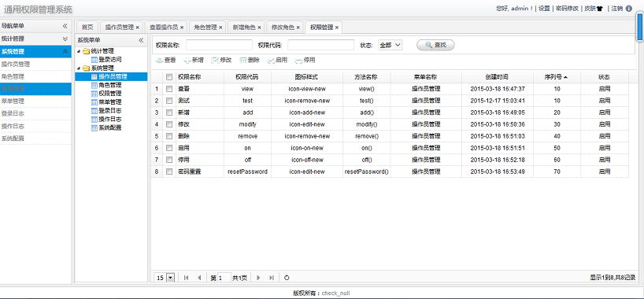Click the 密码修改 link in header
This screenshot has width=644, height=299.
coord(567,9)
